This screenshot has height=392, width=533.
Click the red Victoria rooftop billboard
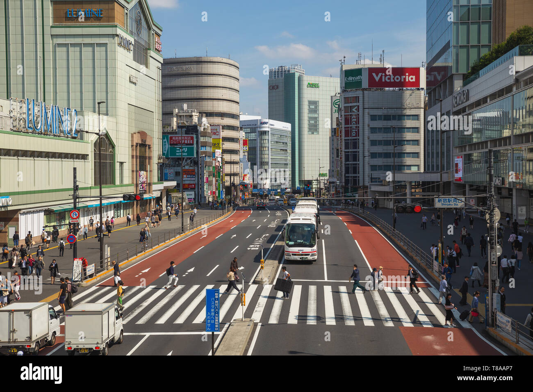coord(394,77)
